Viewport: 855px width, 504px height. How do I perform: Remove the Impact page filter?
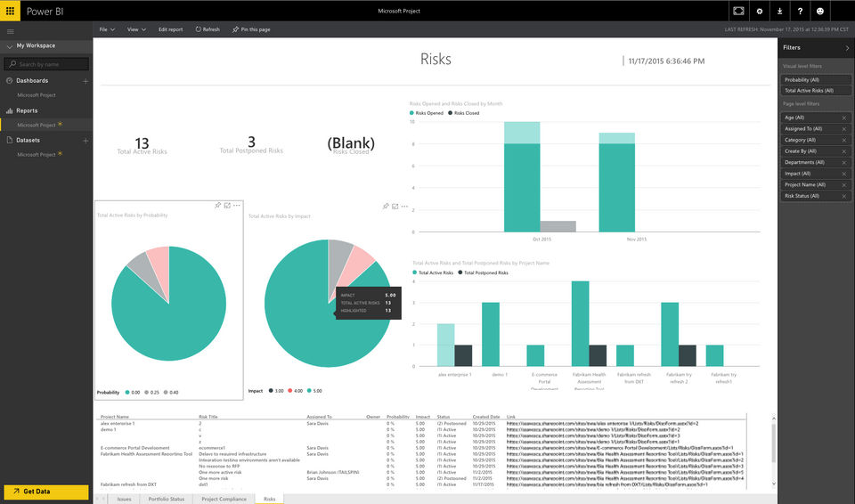coord(844,174)
